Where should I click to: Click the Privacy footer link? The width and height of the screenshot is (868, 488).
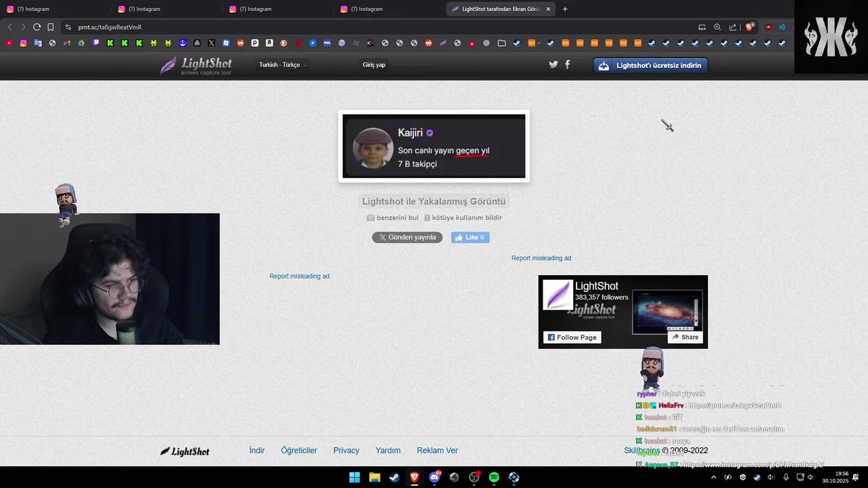tap(347, 450)
